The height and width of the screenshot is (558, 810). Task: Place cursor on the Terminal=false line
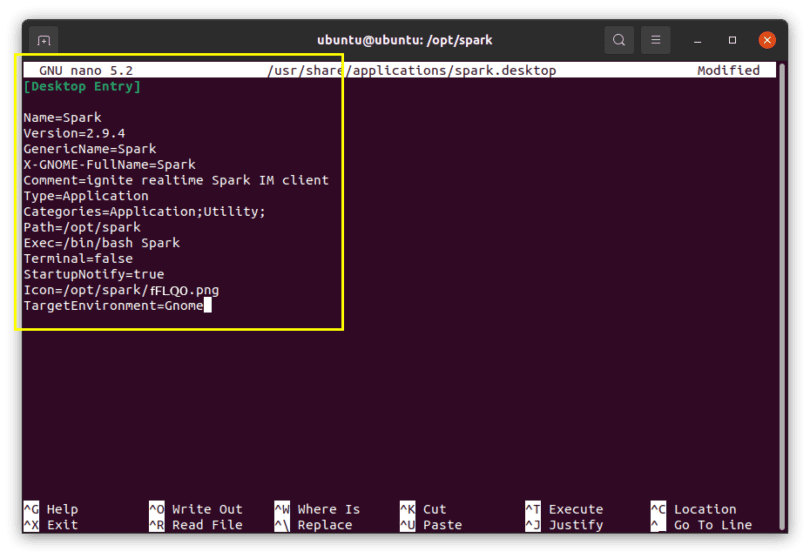(78, 259)
